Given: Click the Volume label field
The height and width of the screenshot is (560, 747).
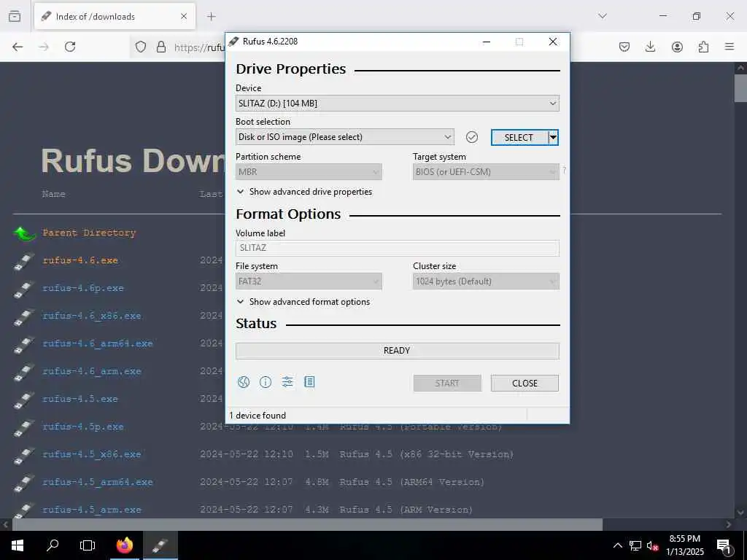Looking at the screenshot, I should pyautogui.click(x=398, y=248).
